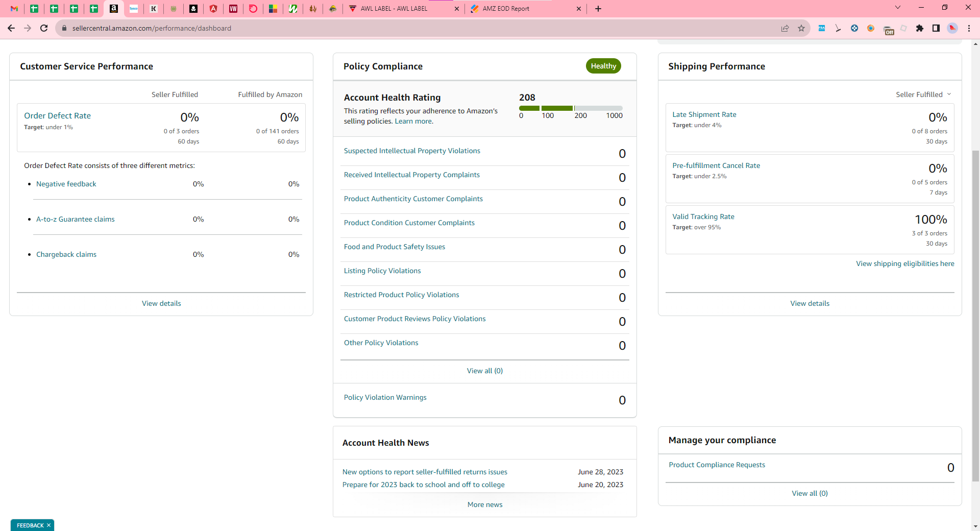The height and width of the screenshot is (531, 980).
Task: Open the blue cross-circle extension
Action: point(854,28)
